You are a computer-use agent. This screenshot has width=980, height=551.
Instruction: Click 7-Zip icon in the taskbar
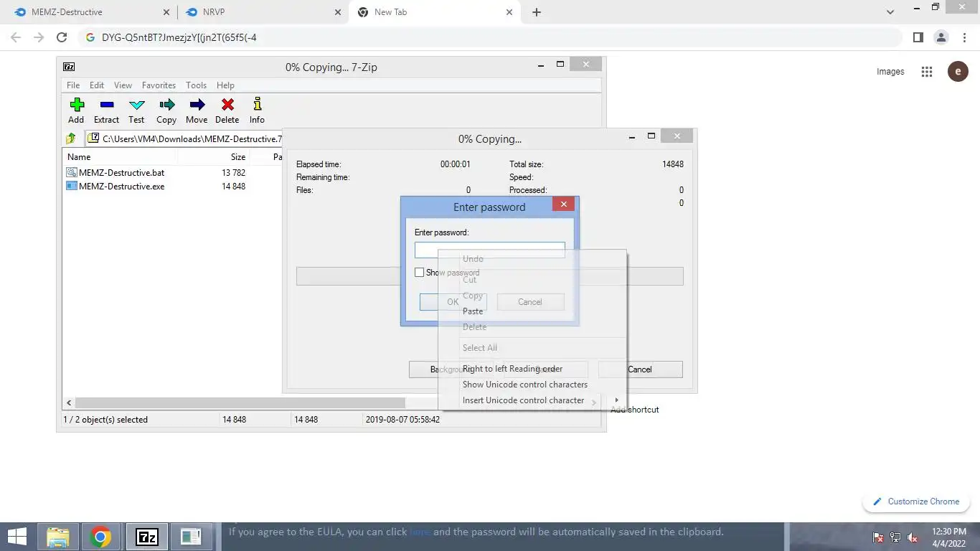coord(147,537)
